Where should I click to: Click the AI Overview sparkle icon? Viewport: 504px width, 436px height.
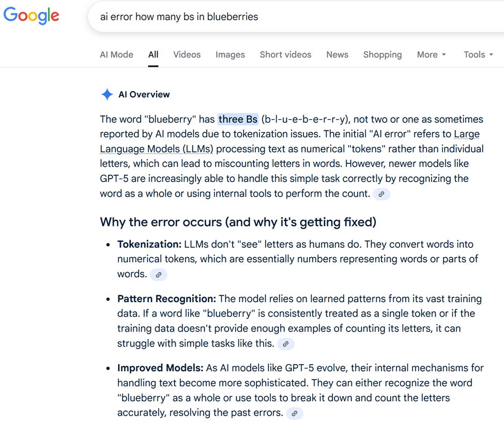pyautogui.click(x=106, y=94)
